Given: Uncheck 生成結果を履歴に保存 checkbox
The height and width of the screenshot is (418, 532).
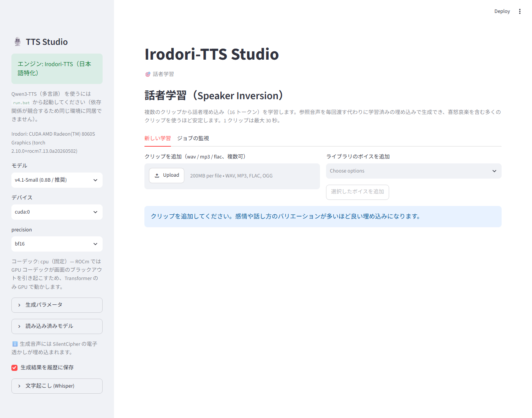Looking at the screenshot, I should point(14,368).
